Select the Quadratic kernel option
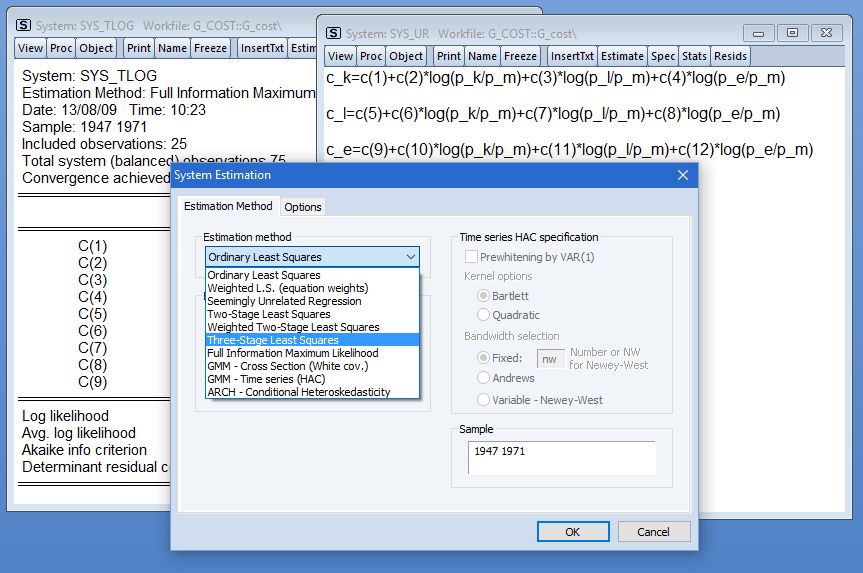Viewport: 863px width, 573px height. 484,315
